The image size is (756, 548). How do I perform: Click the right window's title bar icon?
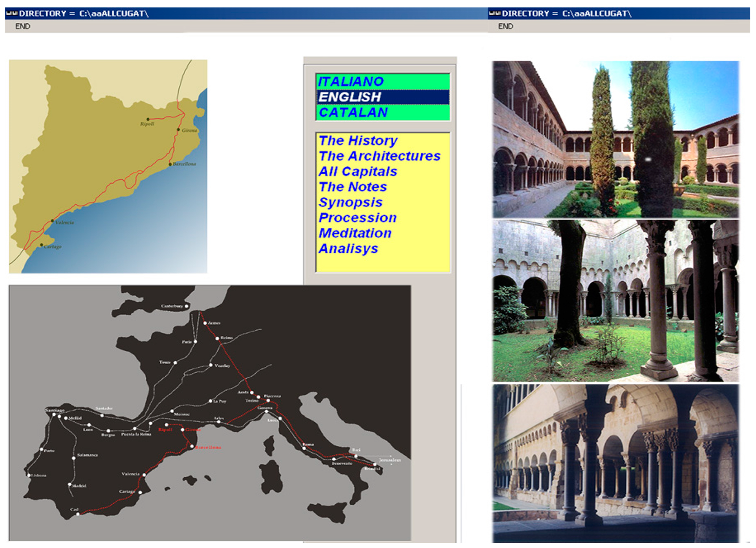495,13
